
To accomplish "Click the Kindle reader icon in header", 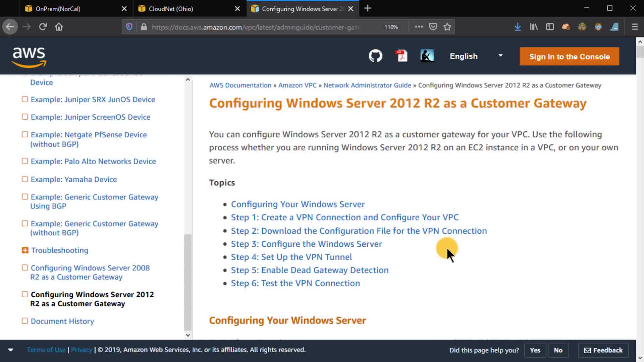I will tap(427, 56).
